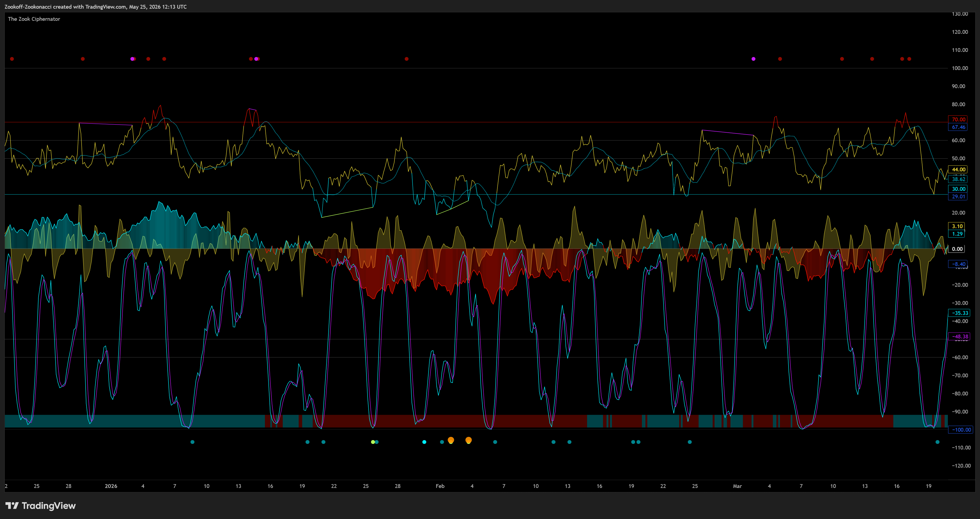Click the -110.00 axis tick label
The height and width of the screenshot is (519, 980).
tap(961, 447)
